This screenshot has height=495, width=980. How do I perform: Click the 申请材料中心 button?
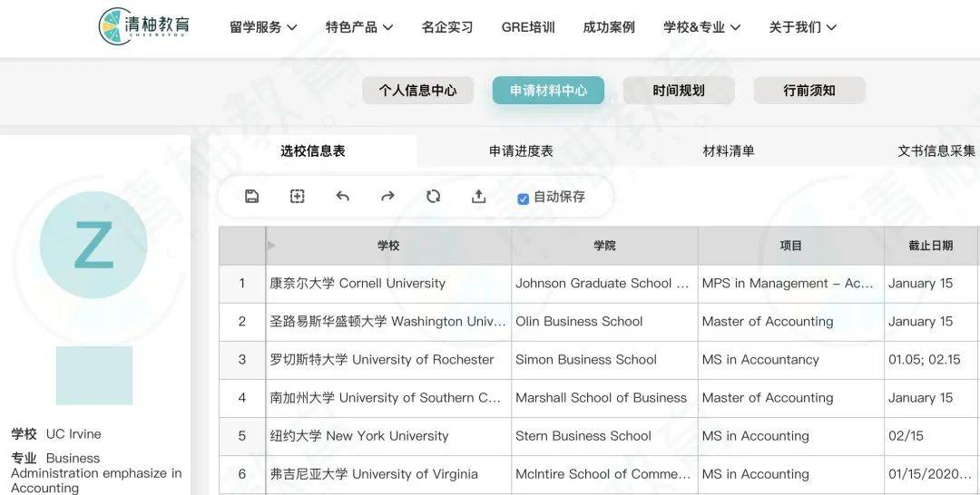point(548,90)
